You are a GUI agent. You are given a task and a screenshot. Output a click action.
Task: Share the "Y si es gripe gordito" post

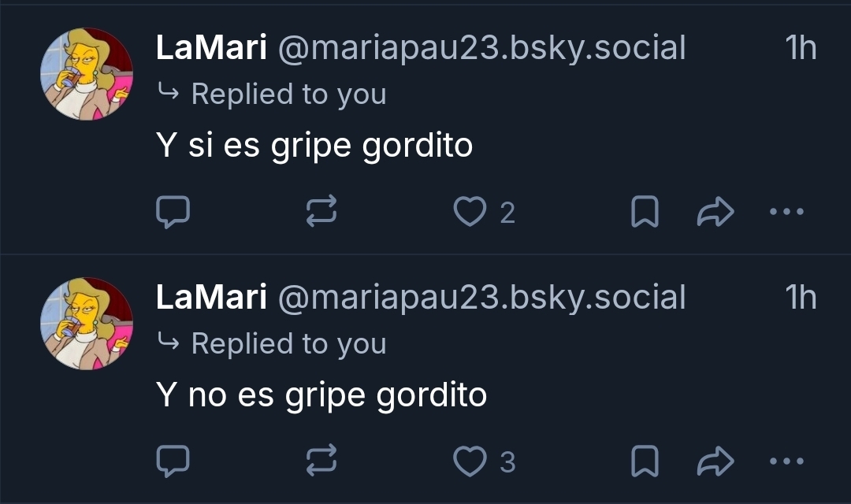tap(715, 212)
